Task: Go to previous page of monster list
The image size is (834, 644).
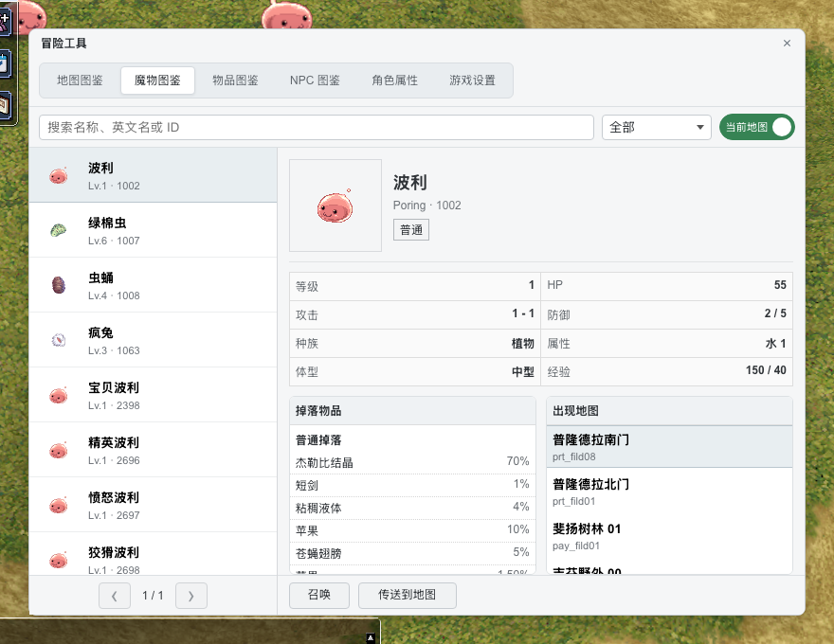Action: point(115,596)
